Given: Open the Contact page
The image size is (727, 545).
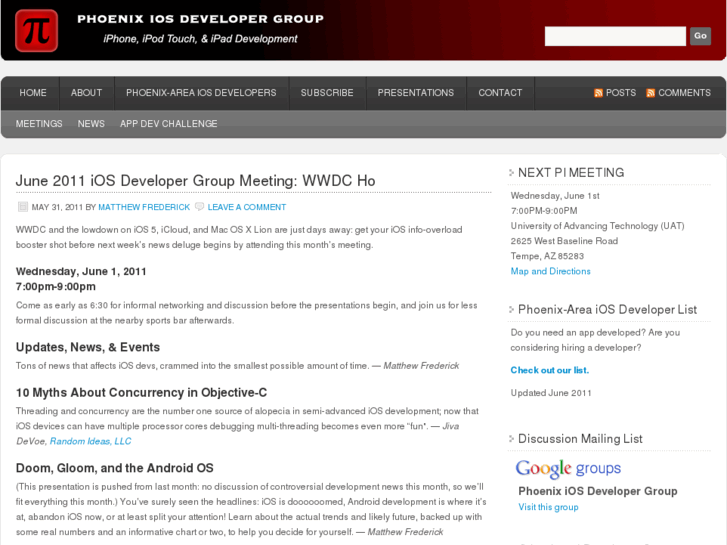Looking at the screenshot, I should pos(500,93).
